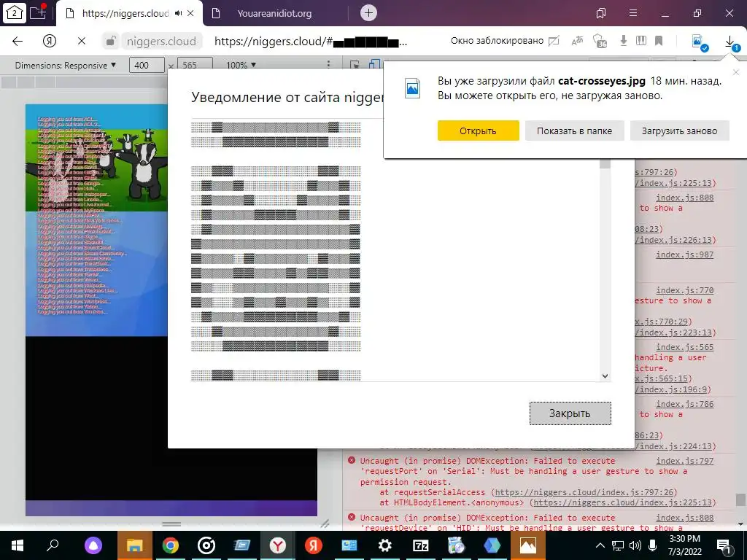Switch to the Youareanidiot.org tab

[274, 13]
